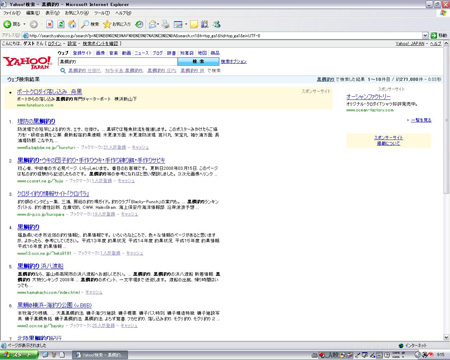This screenshot has height=360, width=450.
Task: Switch to the 地図 search tab
Action: point(202,53)
